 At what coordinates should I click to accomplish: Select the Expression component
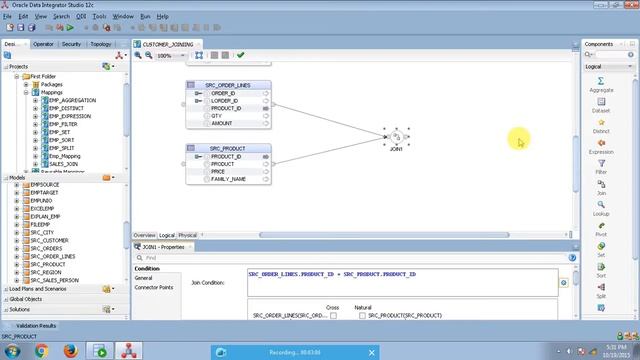pos(601,147)
